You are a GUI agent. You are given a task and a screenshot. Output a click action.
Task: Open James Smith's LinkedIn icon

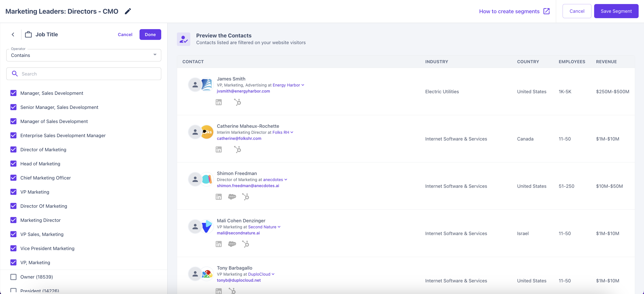218,102
